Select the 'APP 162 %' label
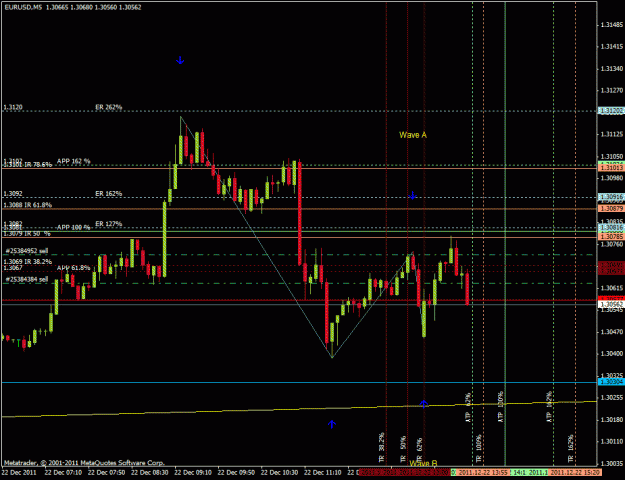This screenshot has width=625, height=480. [74, 161]
